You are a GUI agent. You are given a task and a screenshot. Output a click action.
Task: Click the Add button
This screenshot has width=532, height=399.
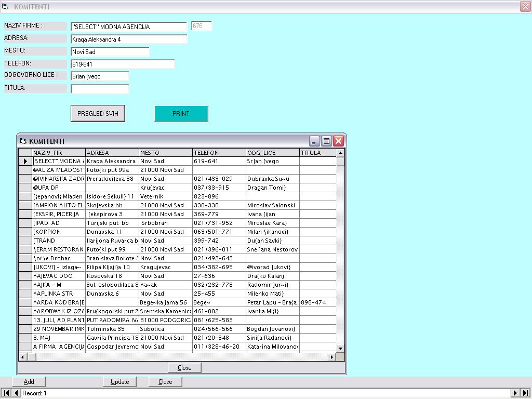tap(29, 382)
